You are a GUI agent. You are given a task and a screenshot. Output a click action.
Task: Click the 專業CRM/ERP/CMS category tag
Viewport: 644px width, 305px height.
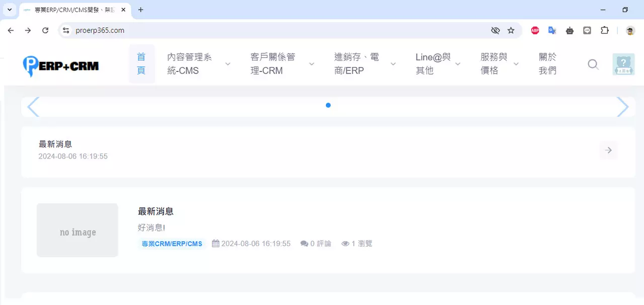(x=172, y=244)
